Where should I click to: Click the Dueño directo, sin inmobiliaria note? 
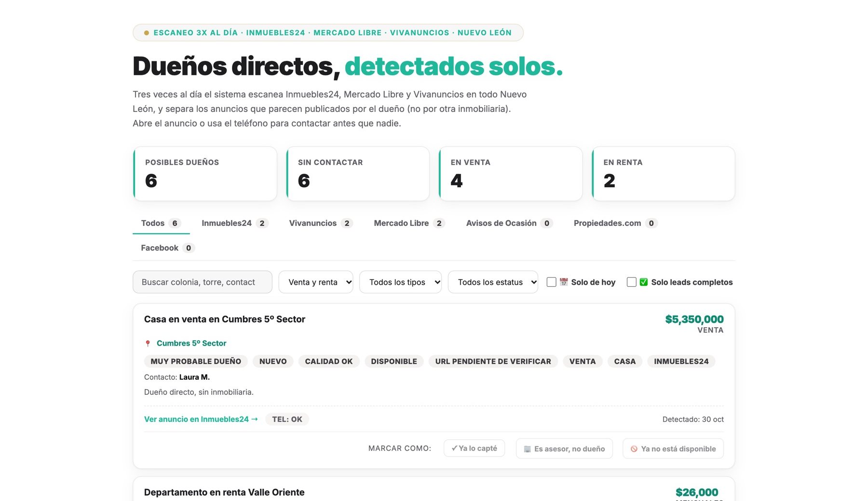[x=199, y=392]
